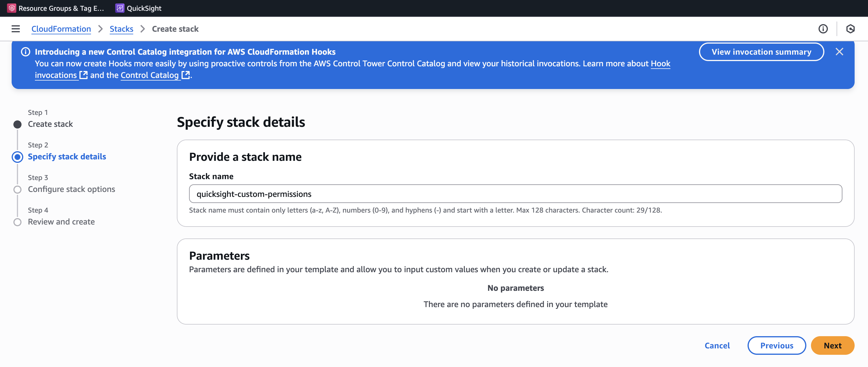Select the Step 1 Create stack indicator
868x367 pixels.
pyautogui.click(x=17, y=124)
